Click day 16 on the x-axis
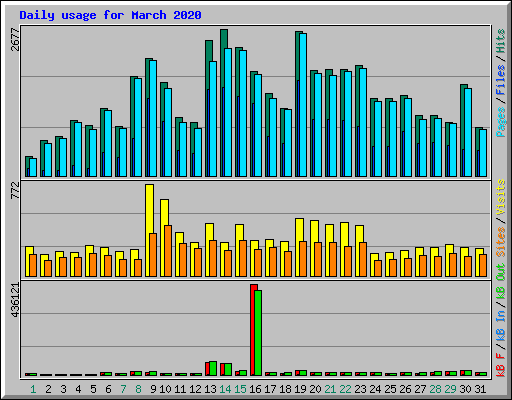Viewport: 512px width, 400px height. [255, 389]
